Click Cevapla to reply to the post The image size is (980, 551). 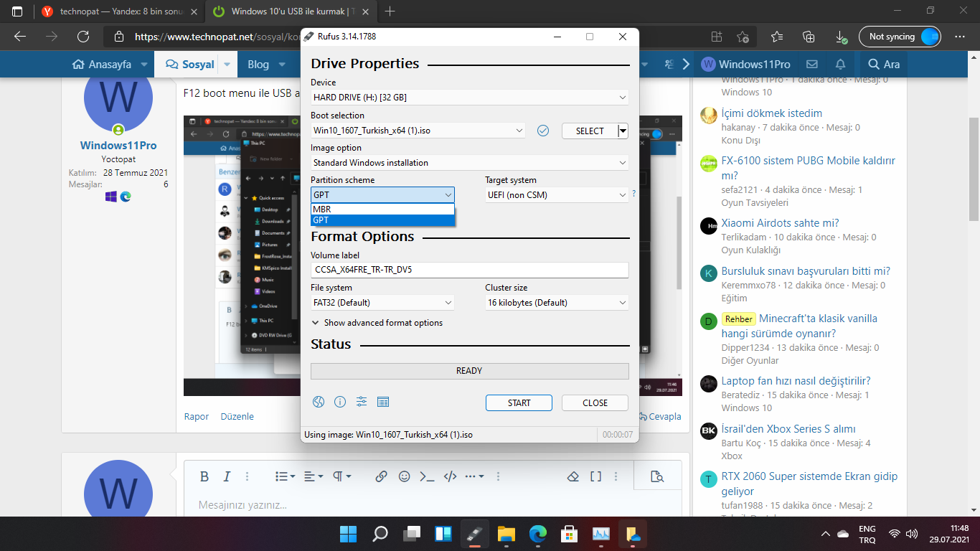tap(659, 416)
